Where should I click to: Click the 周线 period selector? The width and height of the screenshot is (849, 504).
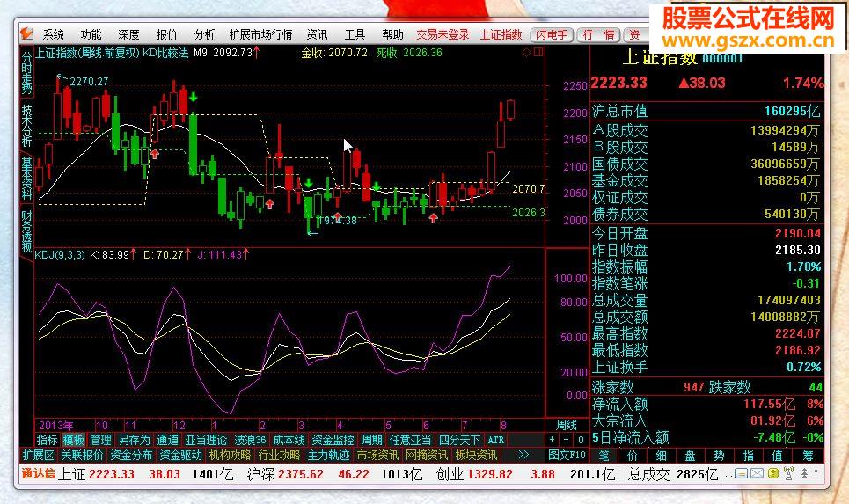[567, 425]
